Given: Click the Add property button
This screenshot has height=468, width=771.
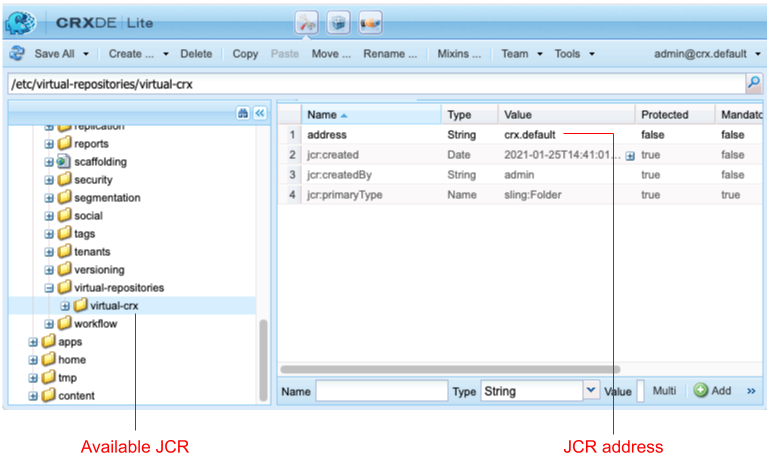Looking at the screenshot, I should (x=712, y=390).
